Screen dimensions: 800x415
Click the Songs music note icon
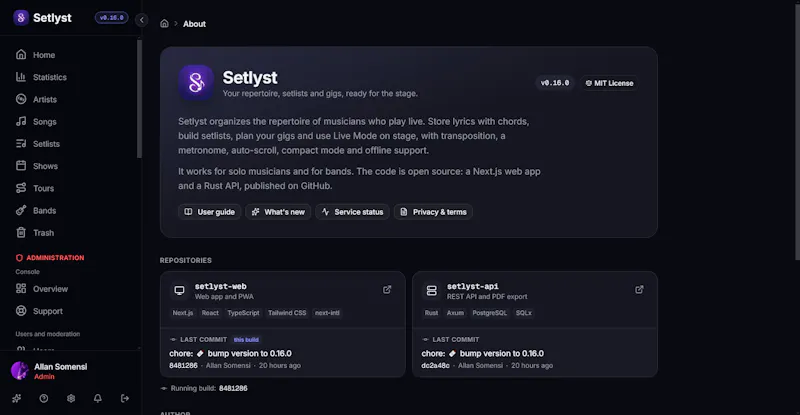(x=21, y=121)
